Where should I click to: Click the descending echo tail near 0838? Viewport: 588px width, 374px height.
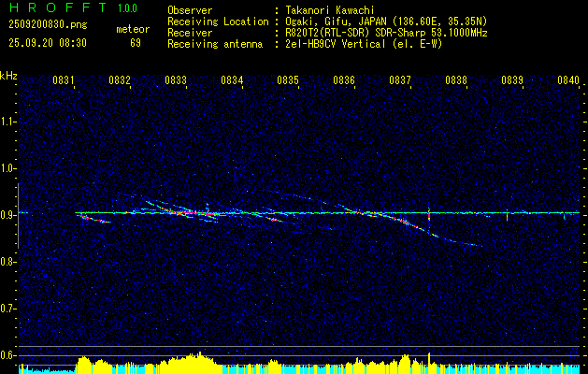click(x=459, y=240)
